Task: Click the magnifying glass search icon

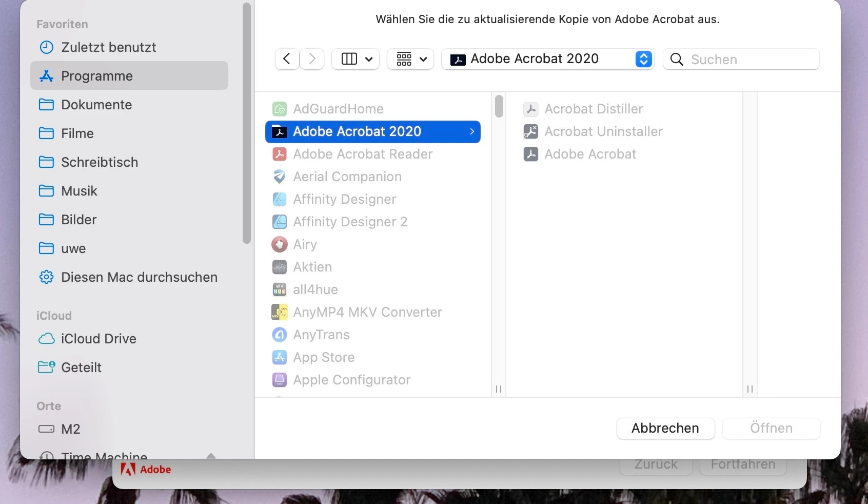Action: 677,60
